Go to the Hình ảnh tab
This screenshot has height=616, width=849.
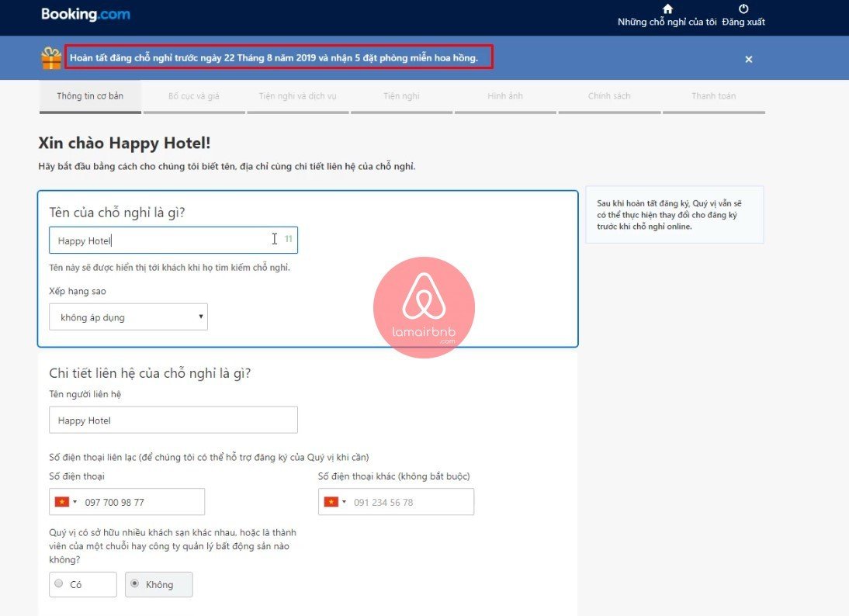pos(505,95)
